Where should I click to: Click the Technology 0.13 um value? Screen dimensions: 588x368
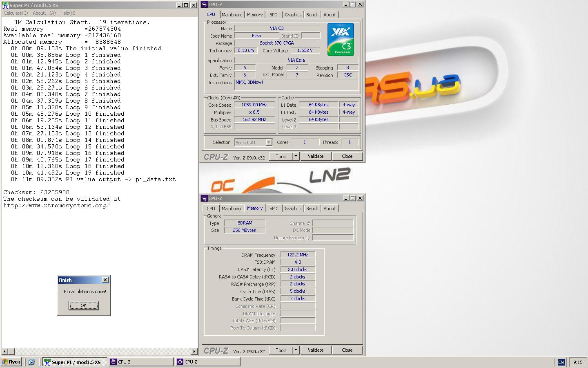(x=246, y=50)
